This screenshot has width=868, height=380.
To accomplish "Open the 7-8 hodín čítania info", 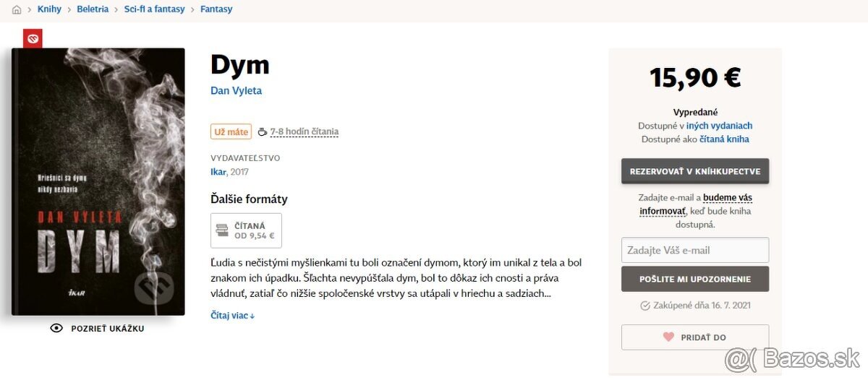I will coord(304,131).
